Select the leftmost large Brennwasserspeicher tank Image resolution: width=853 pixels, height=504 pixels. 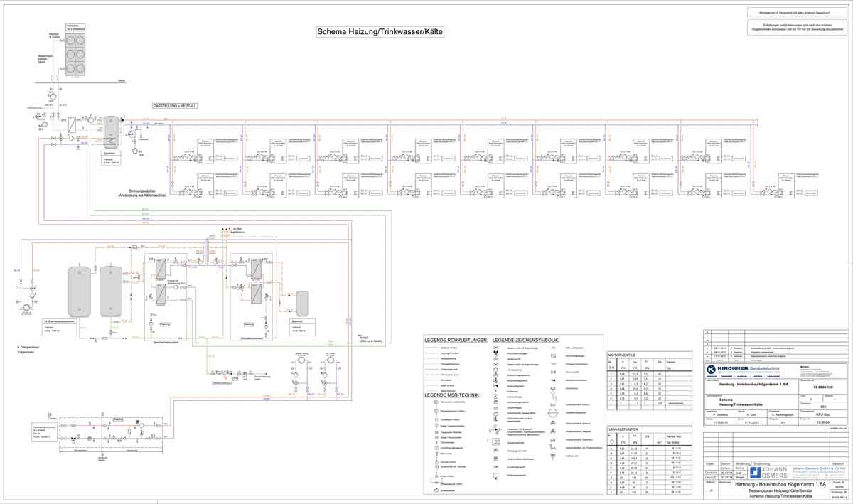(80, 290)
